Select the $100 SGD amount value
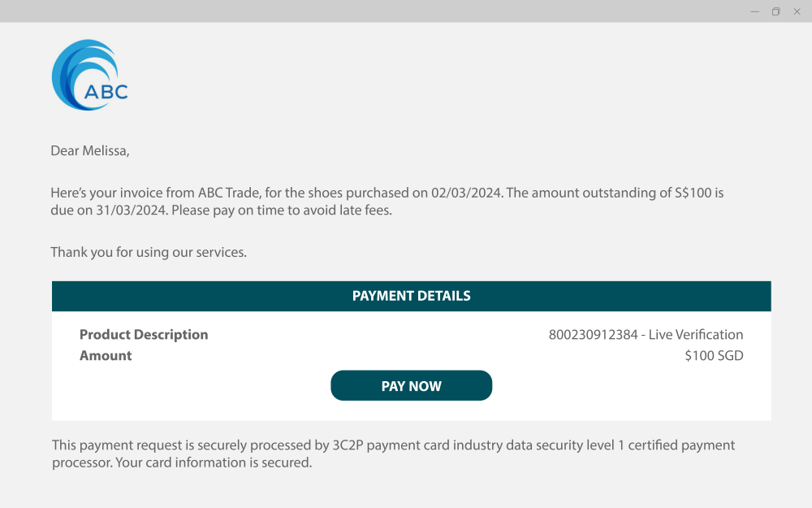Viewport: 812px width, 508px height. point(714,356)
